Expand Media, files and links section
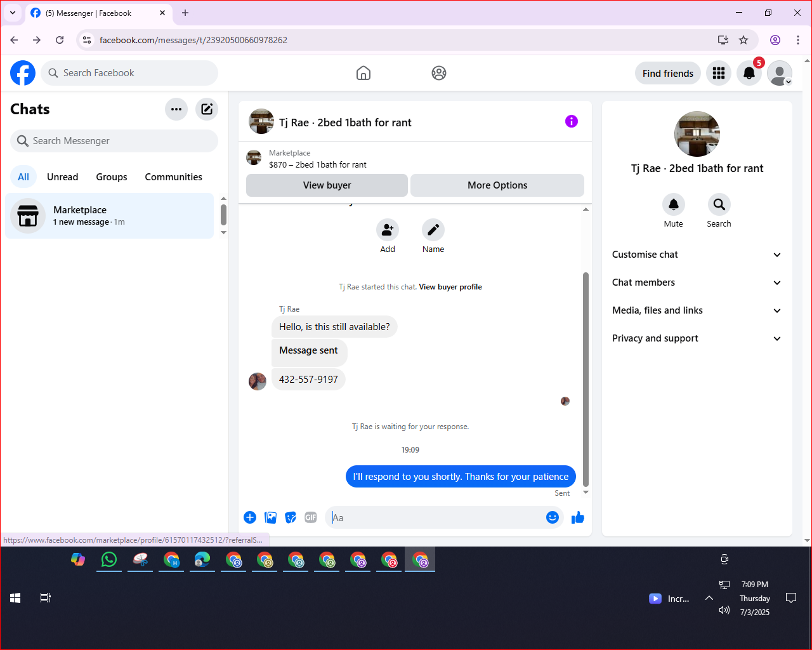Screen dimensions: 812x650 (x=697, y=310)
